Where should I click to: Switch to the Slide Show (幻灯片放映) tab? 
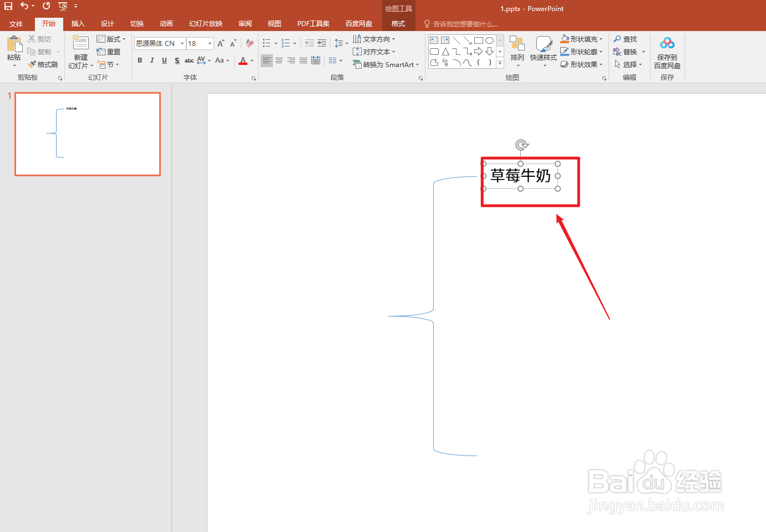point(206,24)
